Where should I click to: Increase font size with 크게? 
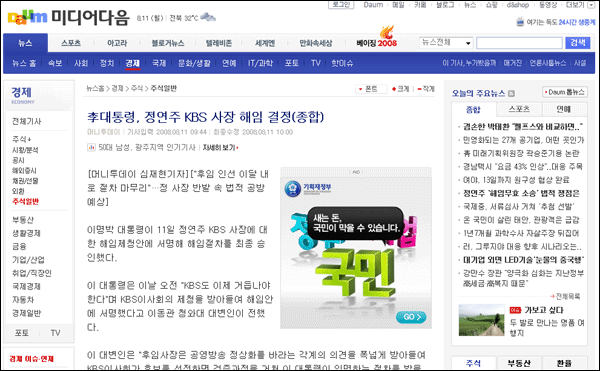pos(401,89)
